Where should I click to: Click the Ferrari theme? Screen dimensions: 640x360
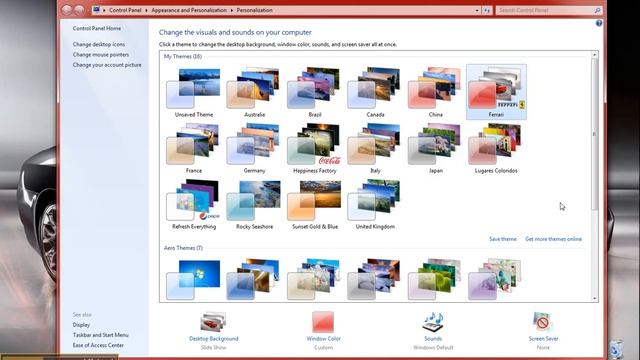496,92
